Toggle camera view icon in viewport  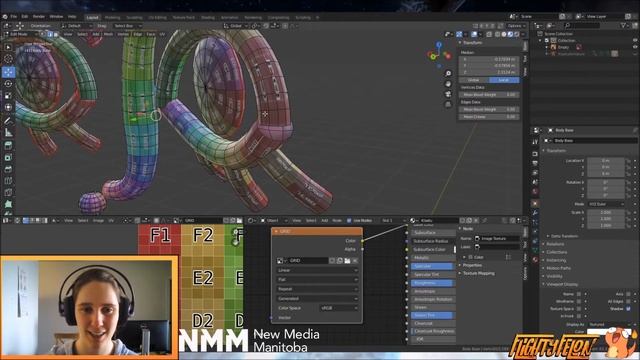click(448, 94)
